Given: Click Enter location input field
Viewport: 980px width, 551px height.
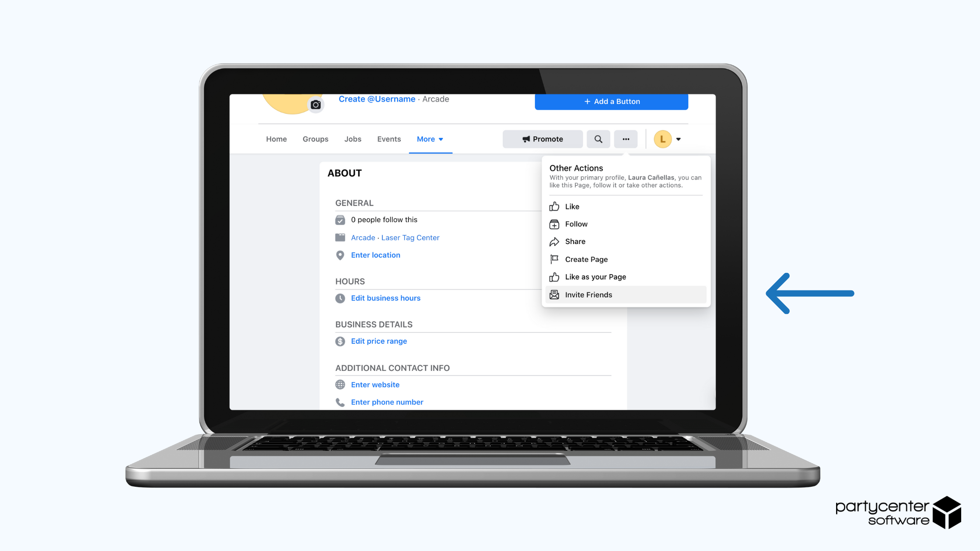Looking at the screenshot, I should coord(375,255).
